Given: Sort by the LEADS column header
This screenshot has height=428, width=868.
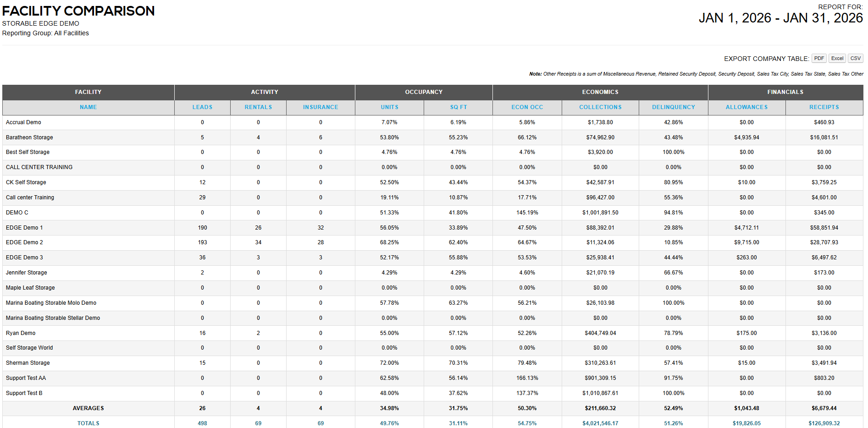Looking at the screenshot, I should point(202,107).
